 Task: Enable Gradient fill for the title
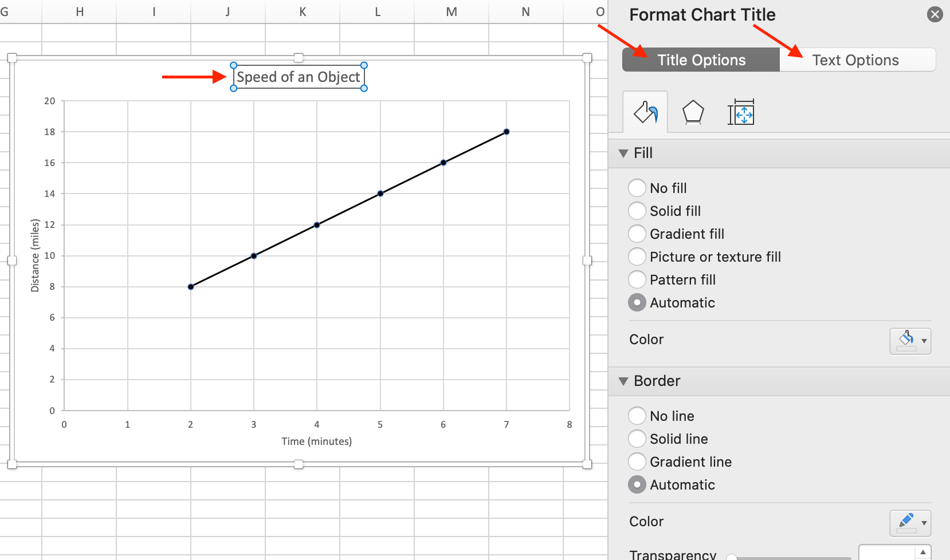(637, 234)
